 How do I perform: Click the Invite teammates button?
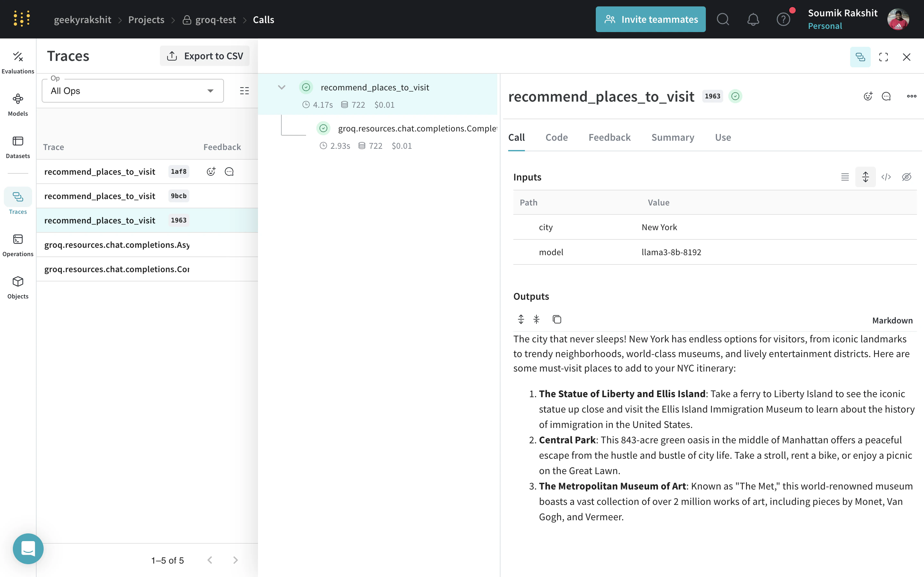(x=650, y=20)
